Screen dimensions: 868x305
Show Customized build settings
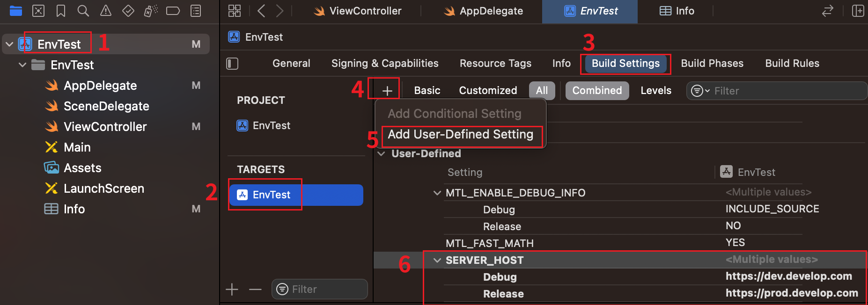pyautogui.click(x=488, y=91)
